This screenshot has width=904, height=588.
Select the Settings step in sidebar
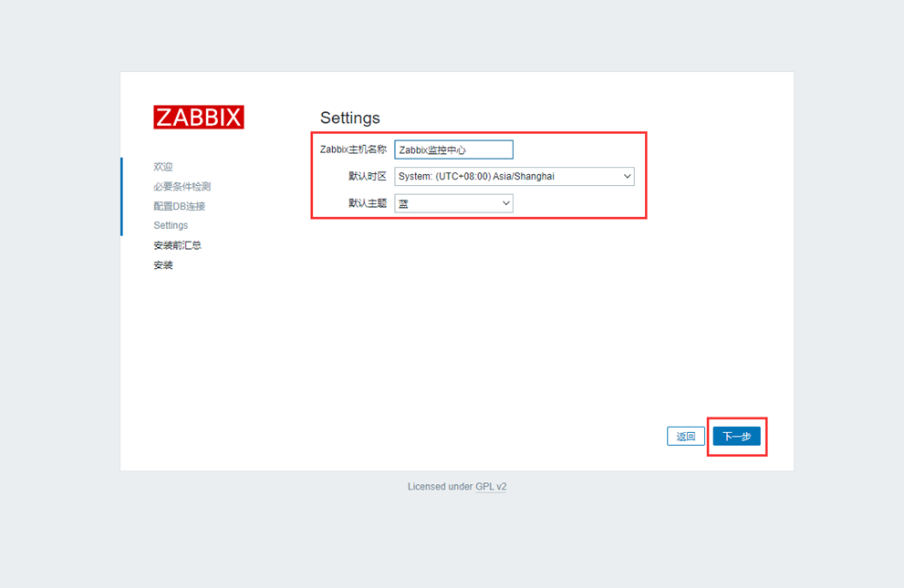pos(171,225)
